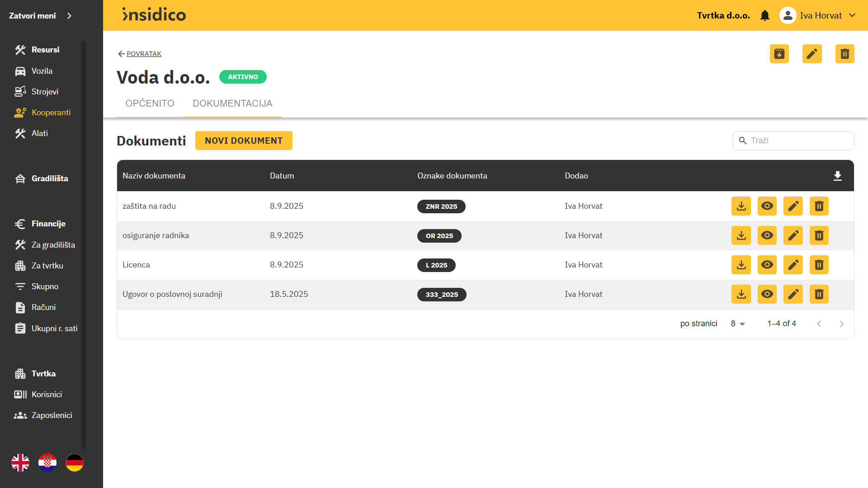Delete the Licenca document row
Screen dimensions: 868x488
(819, 265)
